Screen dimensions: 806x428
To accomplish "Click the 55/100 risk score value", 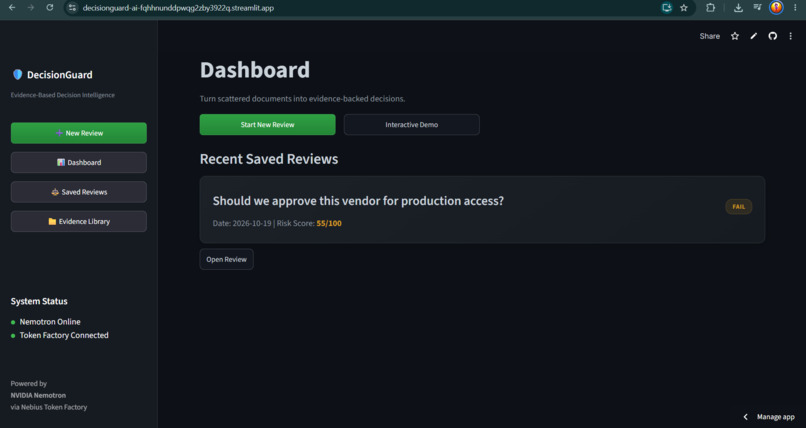I will tap(329, 224).
